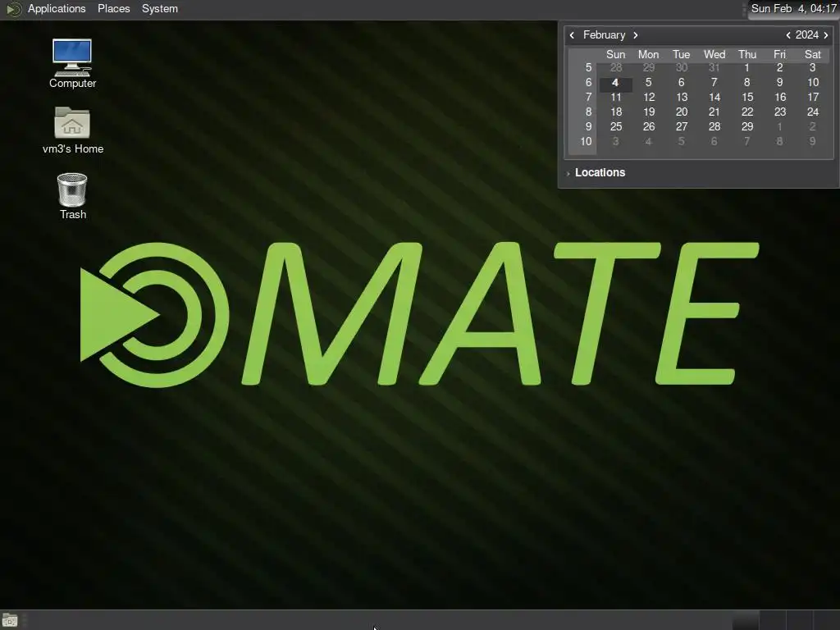Open the Applications menu
The height and width of the screenshot is (630, 840).
[x=57, y=8]
